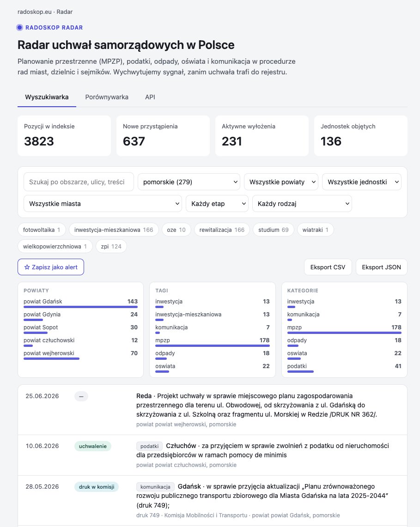
Task: Click 'podatki' in the Kategorie panel
Action: (344, 368)
